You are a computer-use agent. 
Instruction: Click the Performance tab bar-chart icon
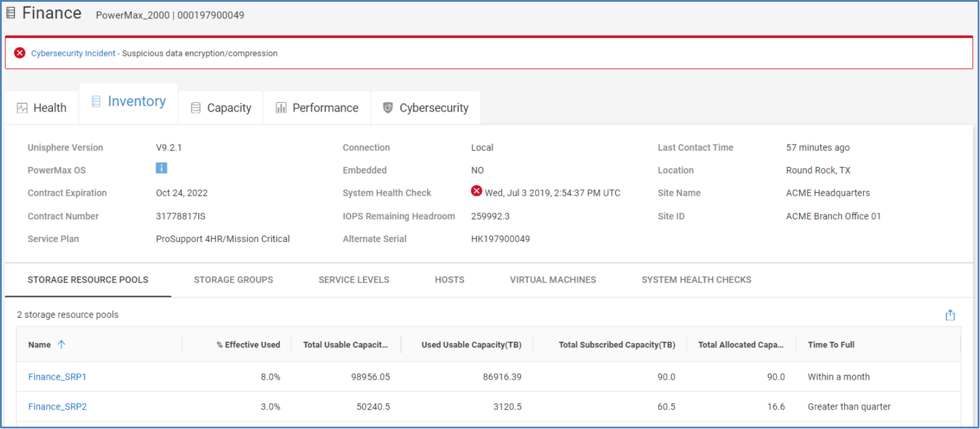[x=281, y=108]
